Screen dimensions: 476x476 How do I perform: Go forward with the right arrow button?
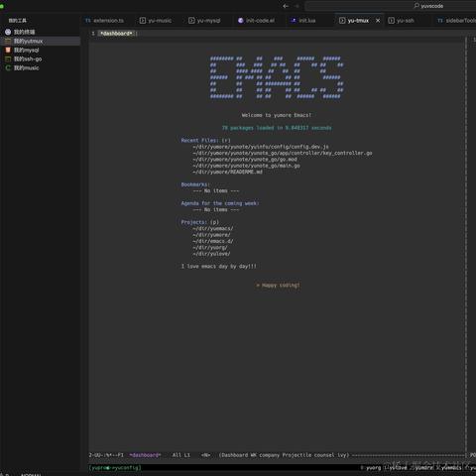(x=297, y=6)
